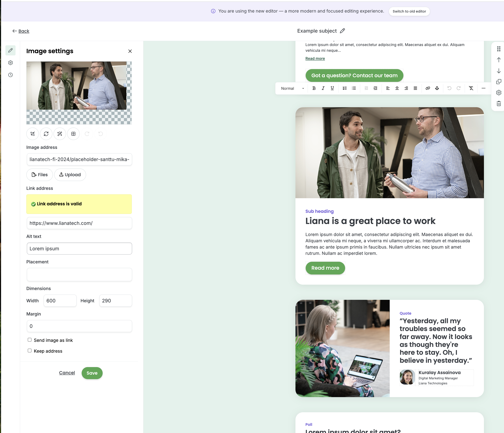Screen dimensions: 504x433
Task: Align text to the right
Action: (x=406, y=88)
